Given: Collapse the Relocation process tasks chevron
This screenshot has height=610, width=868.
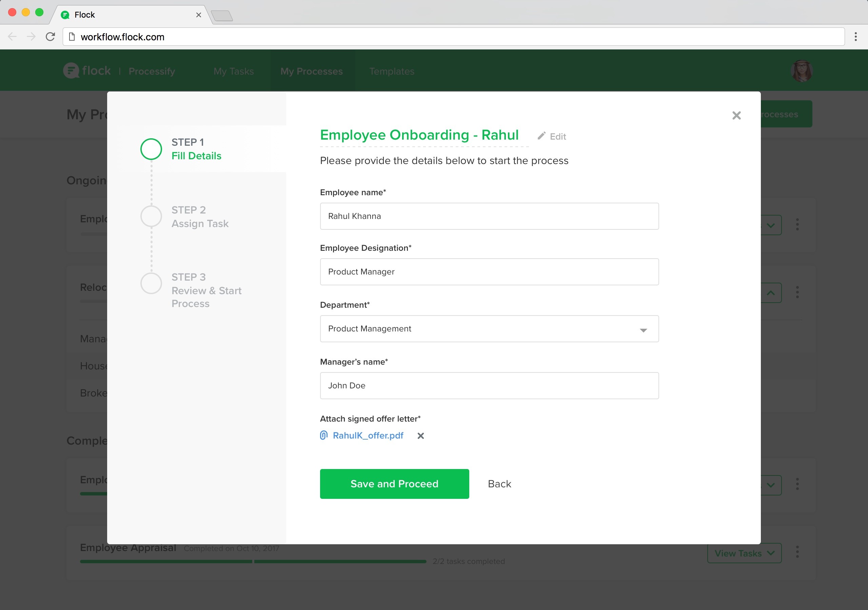Looking at the screenshot, I should click(x=771, y=293).
